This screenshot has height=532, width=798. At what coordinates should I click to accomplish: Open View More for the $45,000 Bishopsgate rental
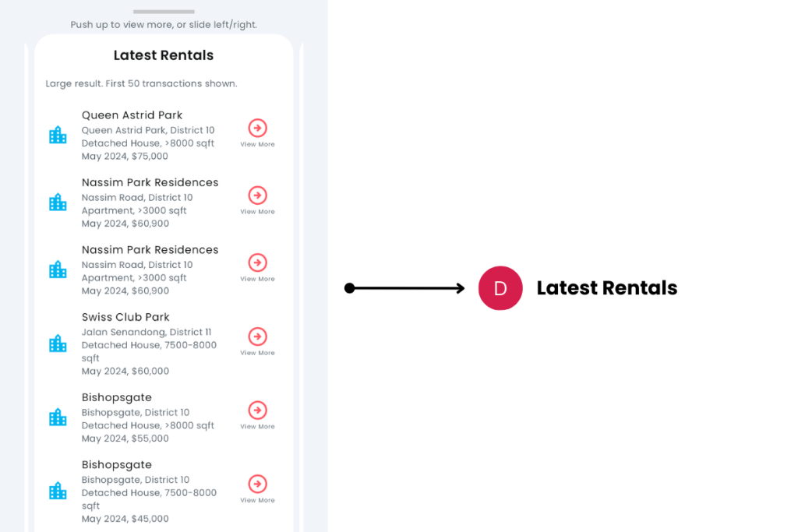257,484
